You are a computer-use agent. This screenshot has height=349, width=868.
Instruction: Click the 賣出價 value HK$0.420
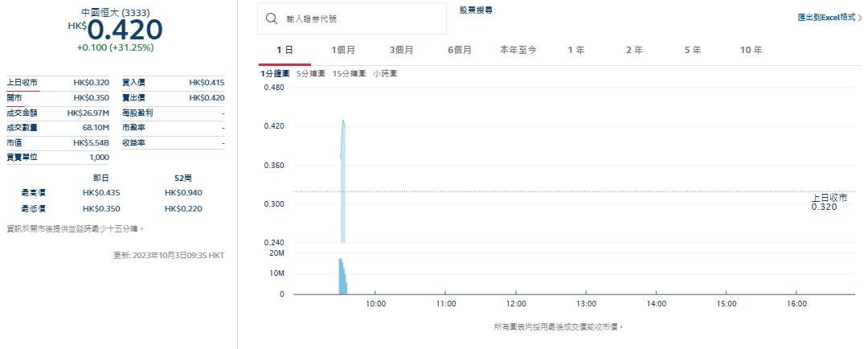(x=207, y=97)
